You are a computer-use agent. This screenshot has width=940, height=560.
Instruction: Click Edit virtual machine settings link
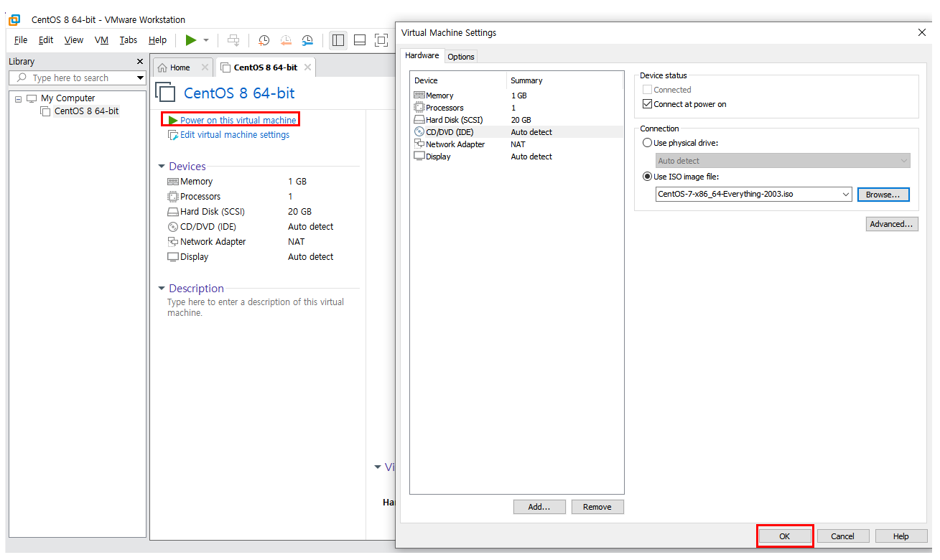235,135
